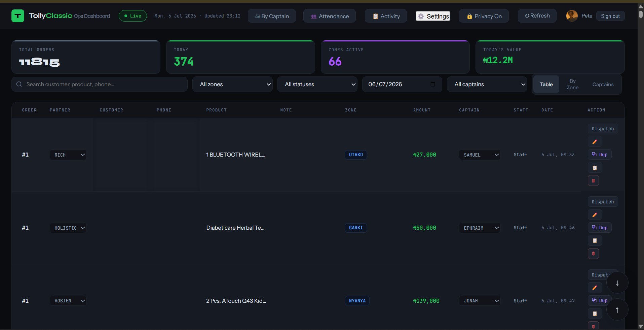Click date '6 Jul, 09:46'
This screenshot has width=644, height=330.
click(x=558, y=228)
